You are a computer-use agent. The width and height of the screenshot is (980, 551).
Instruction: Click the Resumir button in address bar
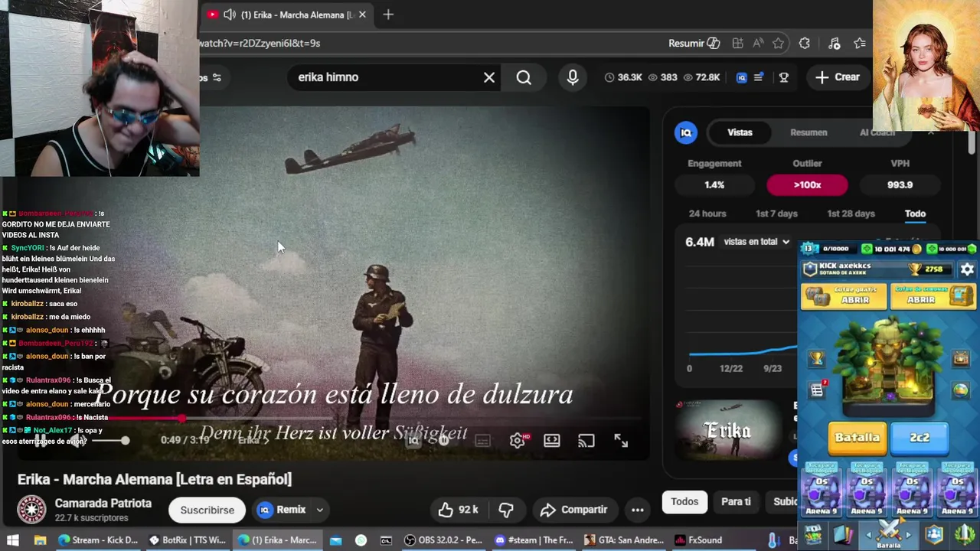(x=694, y=44)
